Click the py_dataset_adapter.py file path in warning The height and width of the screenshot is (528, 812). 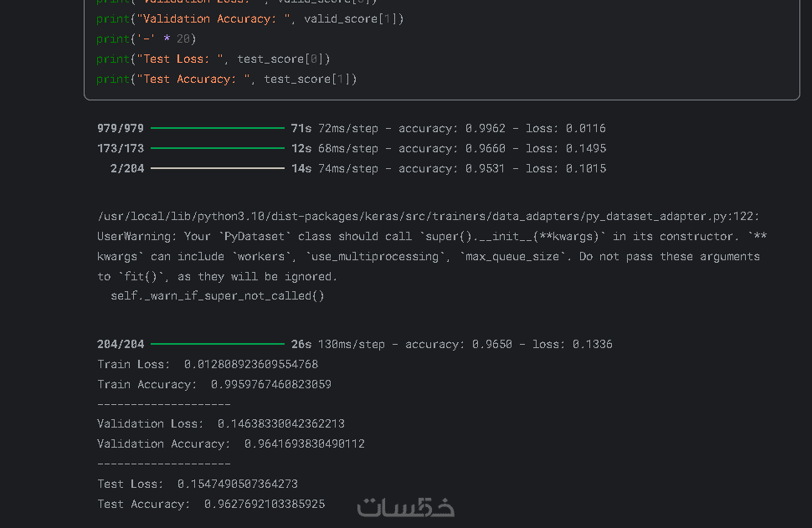tap(429, 216)
